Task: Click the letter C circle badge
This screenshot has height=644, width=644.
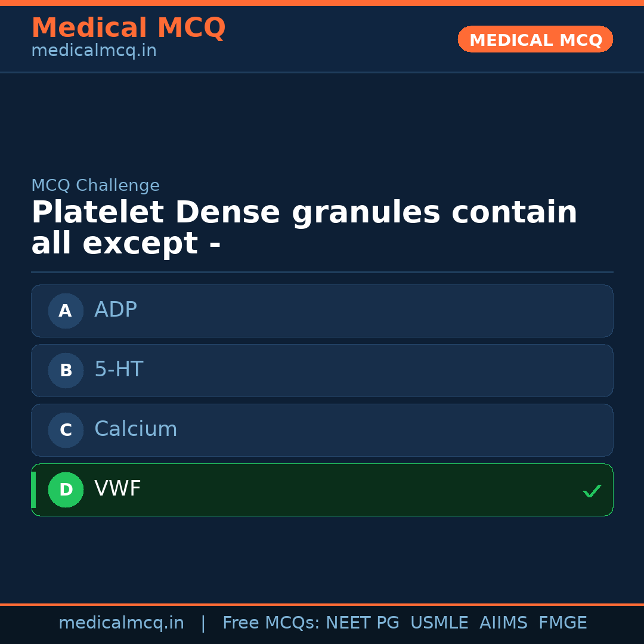Action: (66, 430)
